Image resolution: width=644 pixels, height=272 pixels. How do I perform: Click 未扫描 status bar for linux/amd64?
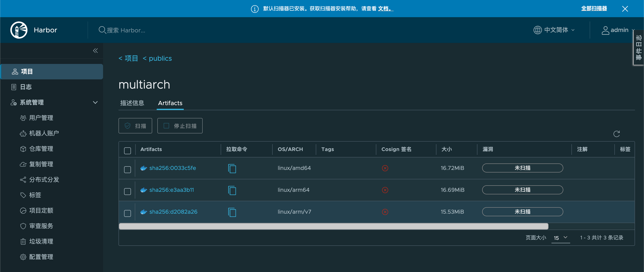pyautogui.click(x=522, y=168)
